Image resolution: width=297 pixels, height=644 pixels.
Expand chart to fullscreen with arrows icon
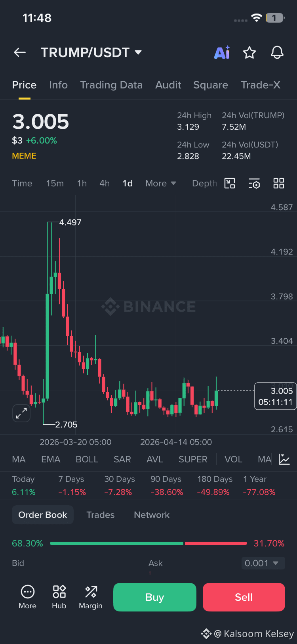click(x=21, y=413)
